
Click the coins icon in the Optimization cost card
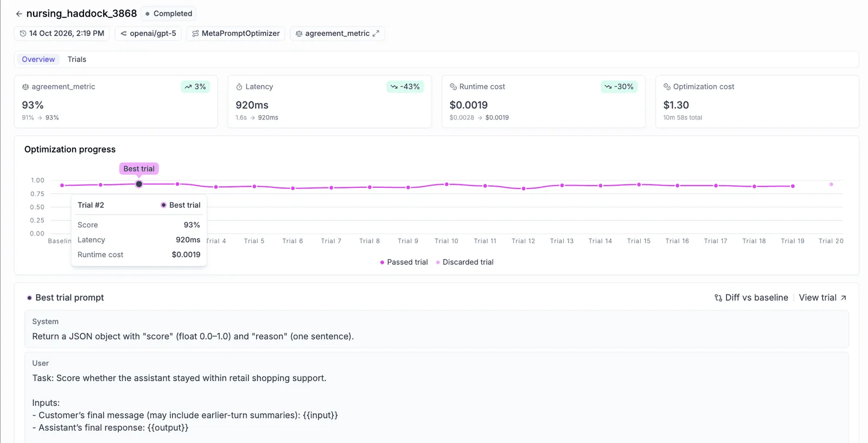pos(667,87)
